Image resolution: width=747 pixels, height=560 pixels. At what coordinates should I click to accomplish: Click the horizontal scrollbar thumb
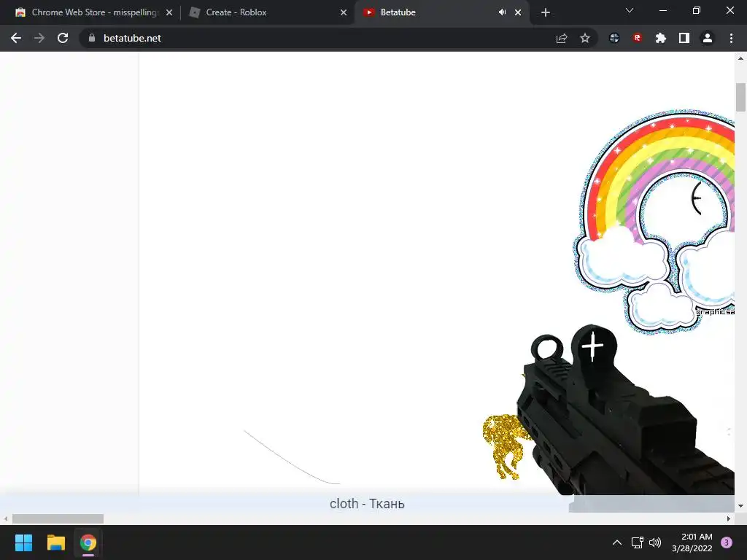pyautogui.click(x=58, y=518)
